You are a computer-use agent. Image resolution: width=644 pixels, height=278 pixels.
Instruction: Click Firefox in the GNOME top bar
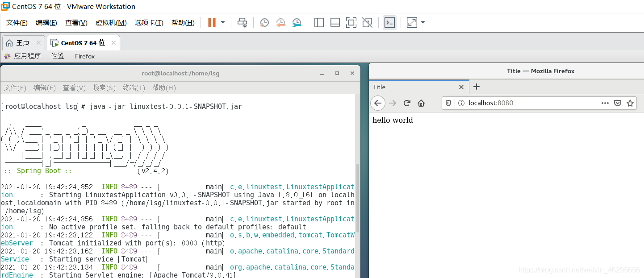(x=85, y=56)
